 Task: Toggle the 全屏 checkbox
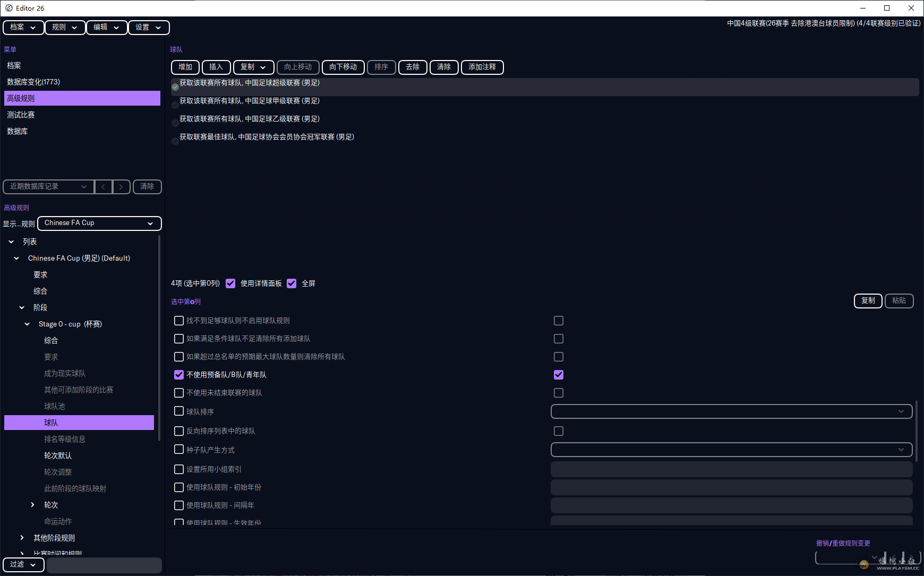(292, 283)
